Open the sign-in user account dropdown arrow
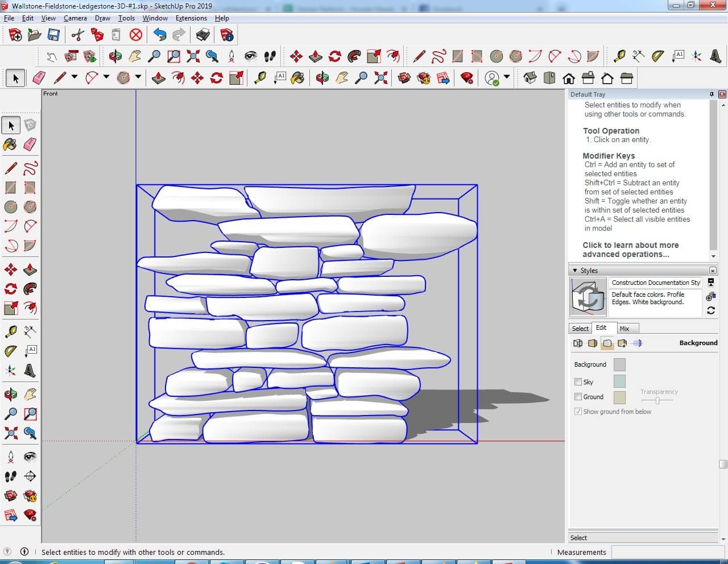Screen dimensions: 728x564 coord(507,77)
